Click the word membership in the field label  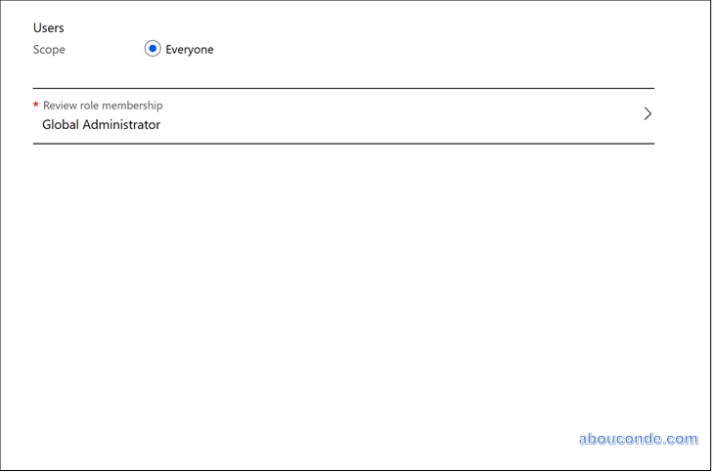pos(133,105)
